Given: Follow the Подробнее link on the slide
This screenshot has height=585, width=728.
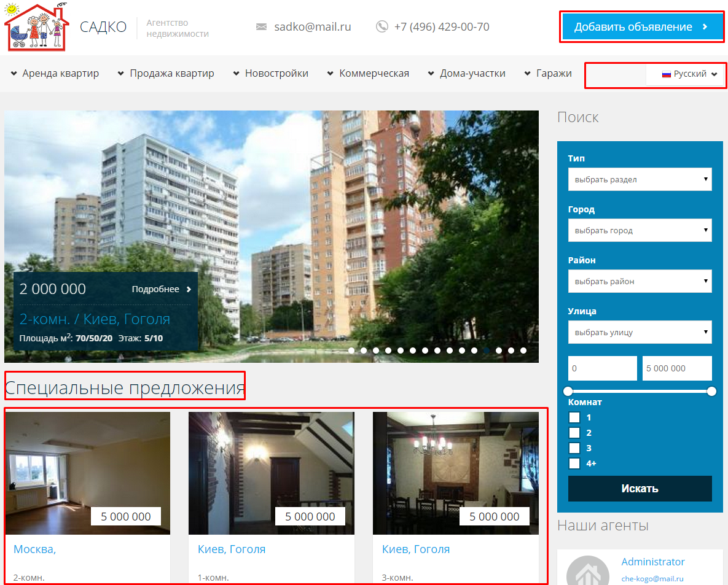Looking at the screenshot, I should pos(162,289).
